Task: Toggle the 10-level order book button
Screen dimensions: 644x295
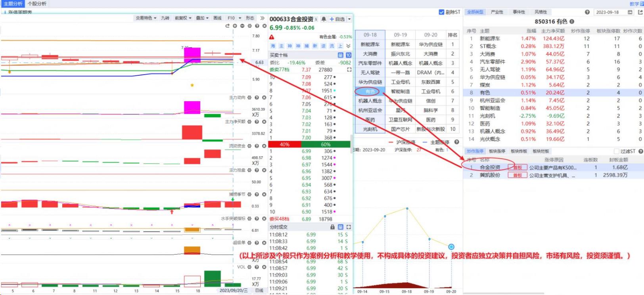Action: pos(348,55)
